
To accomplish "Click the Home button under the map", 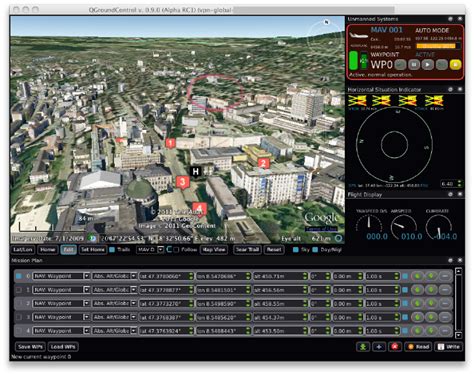I will [x=48, y=250].
